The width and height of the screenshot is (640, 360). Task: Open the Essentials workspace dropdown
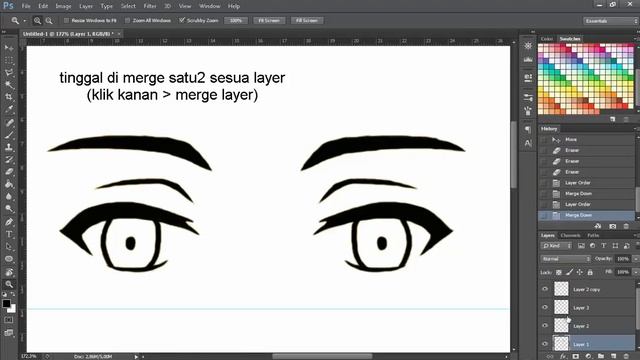(x=610, y=21)
